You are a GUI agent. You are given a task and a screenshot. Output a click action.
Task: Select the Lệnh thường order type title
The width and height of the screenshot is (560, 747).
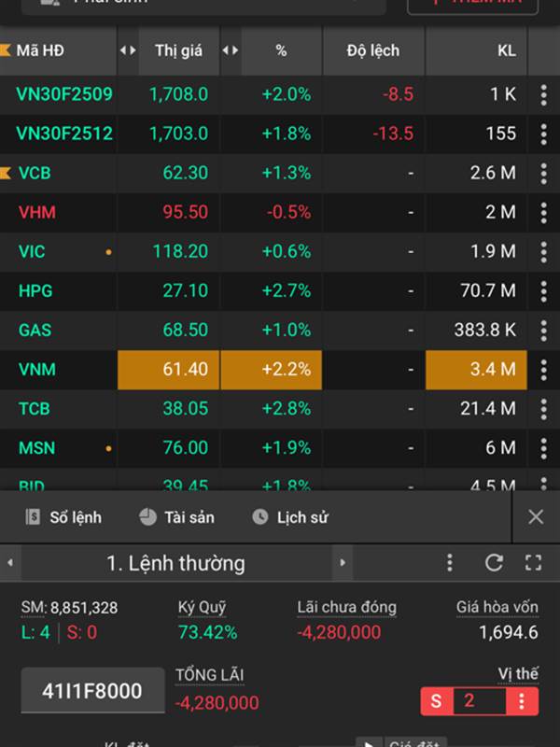pos(175,563)
